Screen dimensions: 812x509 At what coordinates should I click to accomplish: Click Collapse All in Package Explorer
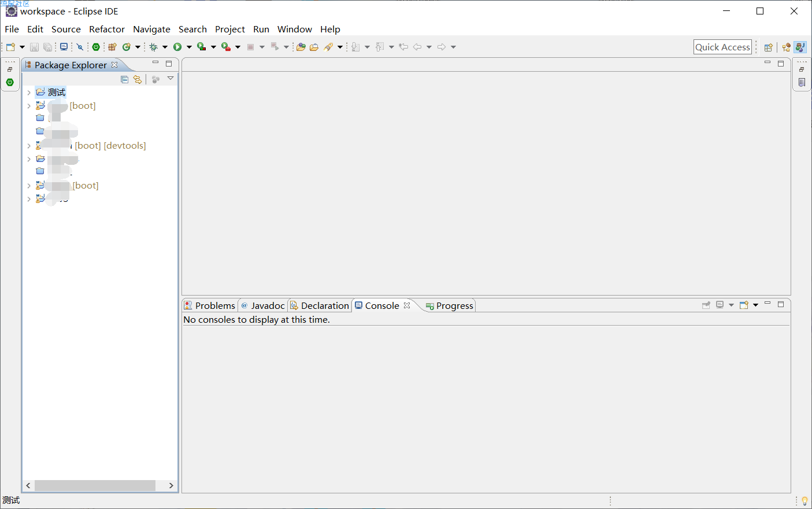coord(124,79)
